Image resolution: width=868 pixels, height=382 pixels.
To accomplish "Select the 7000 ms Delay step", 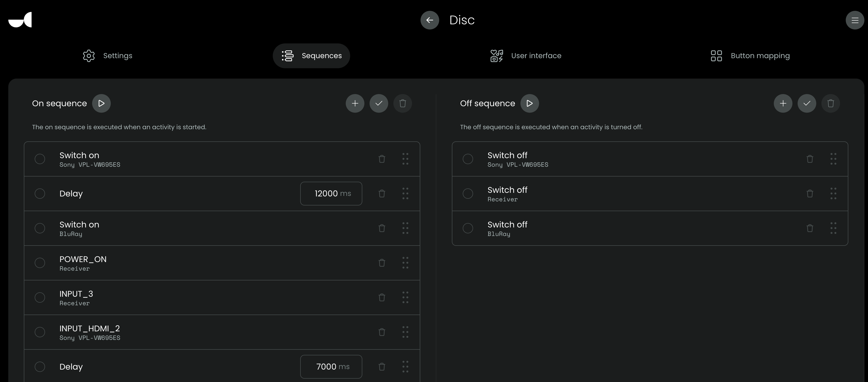I will [40, 367].
